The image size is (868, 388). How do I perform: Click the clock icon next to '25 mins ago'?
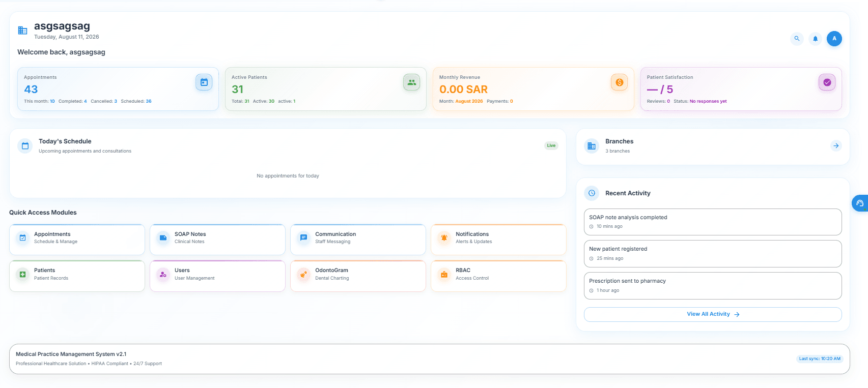click(x=592, y=259)
